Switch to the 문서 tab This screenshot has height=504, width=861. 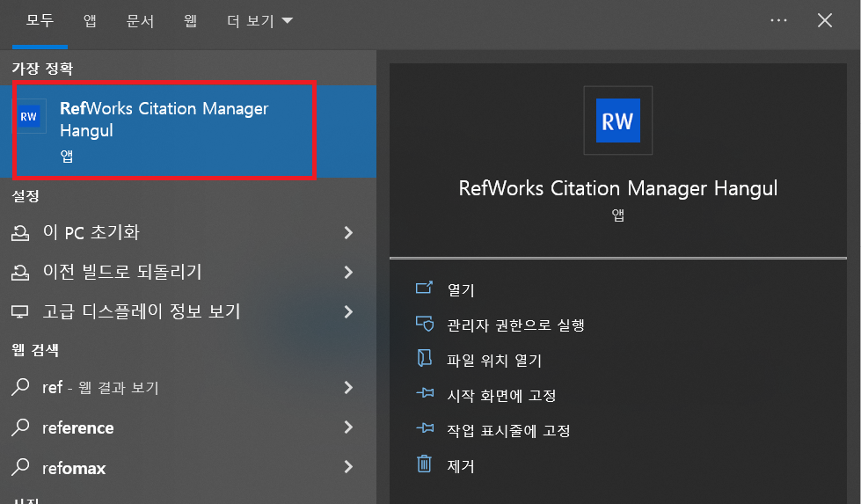140,21
